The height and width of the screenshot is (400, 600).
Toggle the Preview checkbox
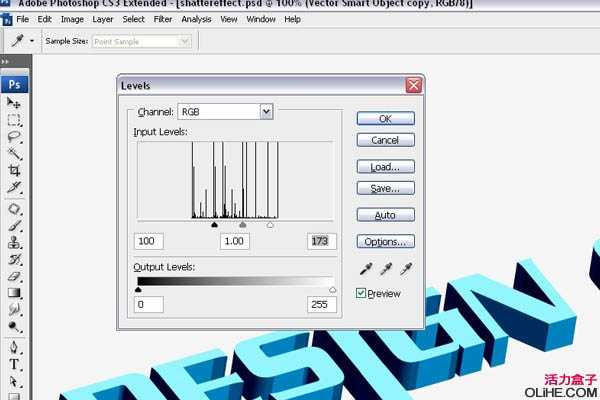point(362,294)
